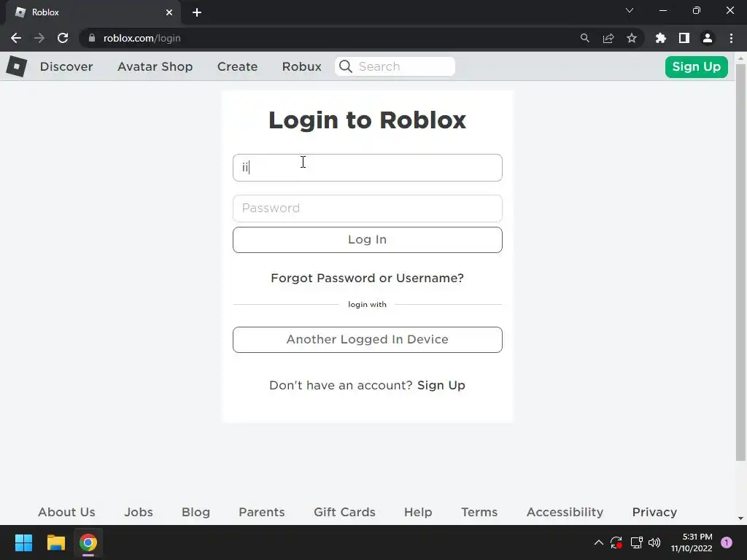Reload the Roblox login page
Image resolution: width=747 pixels, height=560 pixels.
click(x=63, y=38)
